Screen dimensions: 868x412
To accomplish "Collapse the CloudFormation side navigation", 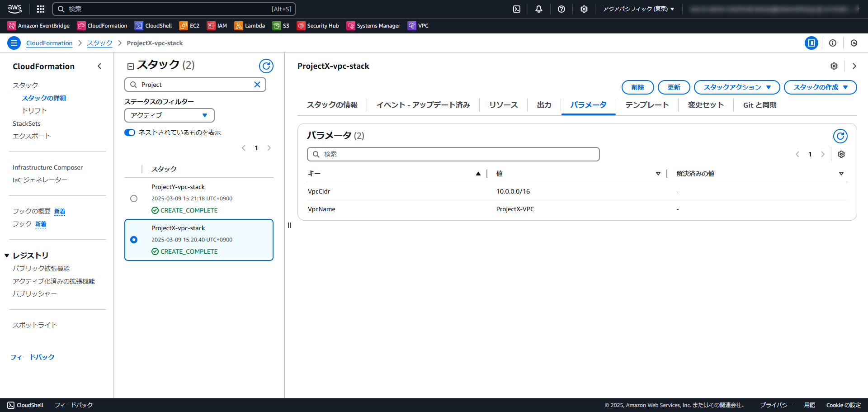I will point(99,66).
